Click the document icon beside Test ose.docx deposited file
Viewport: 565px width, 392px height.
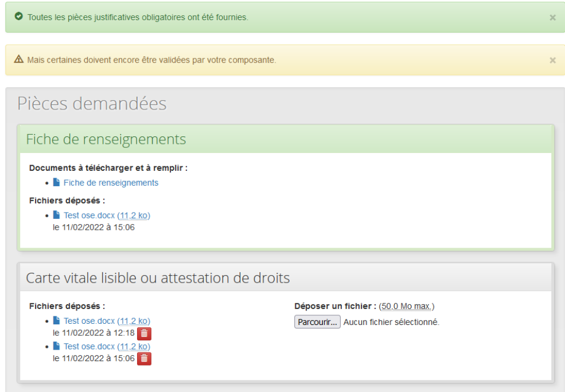tap(56, 215)
